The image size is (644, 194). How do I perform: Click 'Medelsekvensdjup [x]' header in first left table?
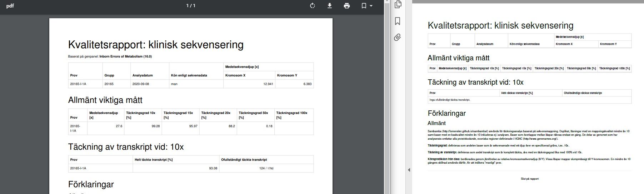click(x=242, y=67)
